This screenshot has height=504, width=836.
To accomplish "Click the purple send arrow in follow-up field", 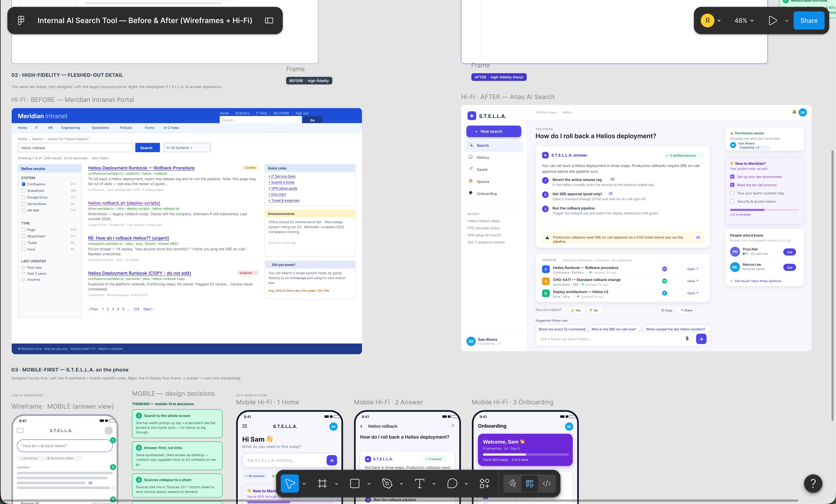I will pyautogui.click(x=701, y=339).
